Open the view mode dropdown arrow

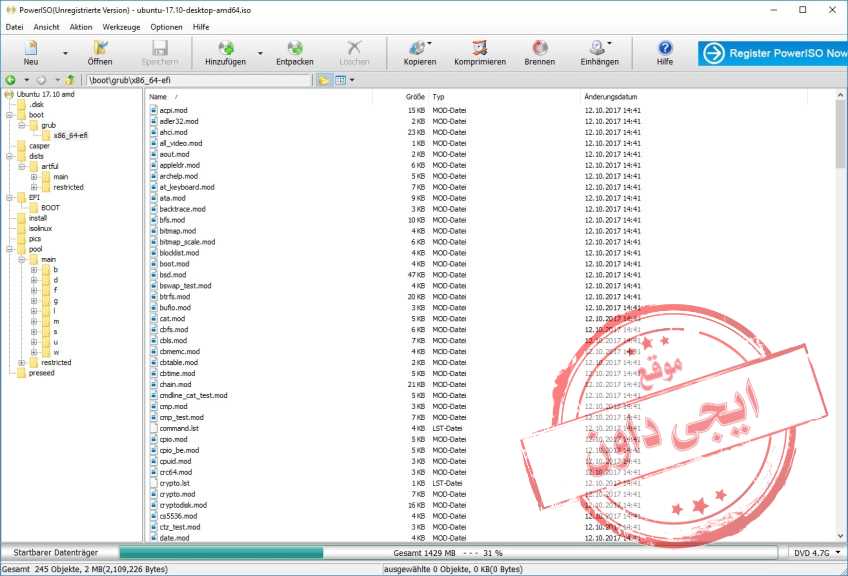[x=352, y=80]
